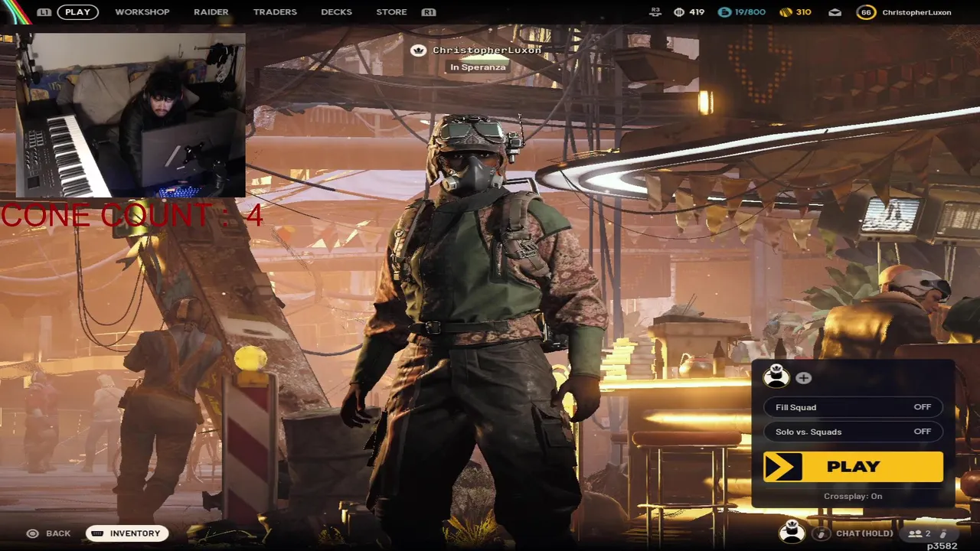Click the gold striped currency icon
Screen dimensions: 980x551
click(x=786, y=12)
